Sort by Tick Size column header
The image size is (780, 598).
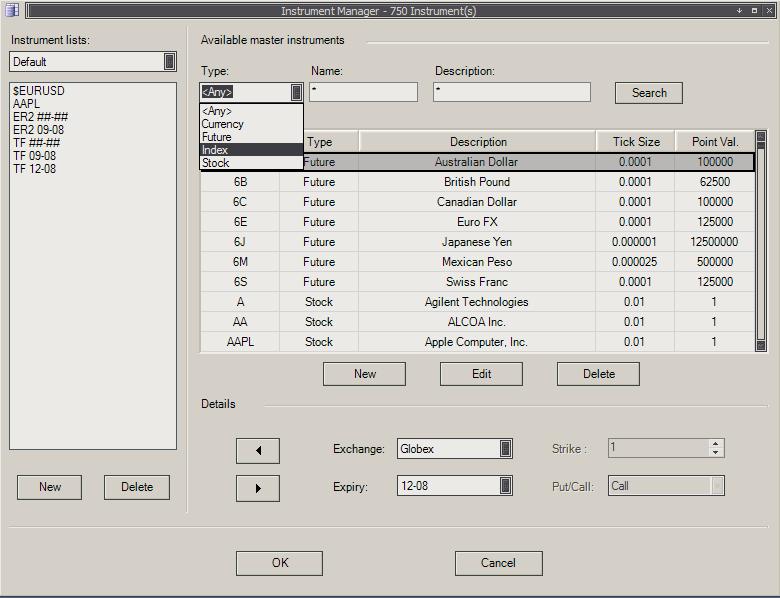point(636,142)
